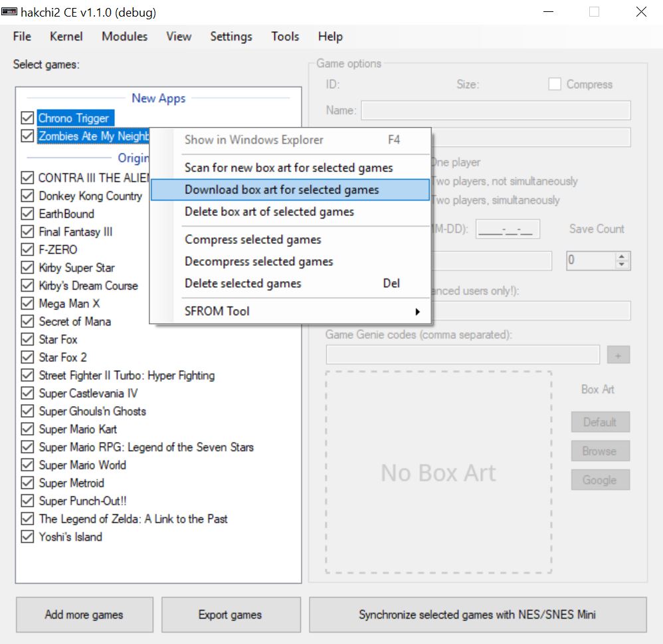Synchronize selected games with NES/SNES Mini
The image size is (663, 644).
(478, 615)
